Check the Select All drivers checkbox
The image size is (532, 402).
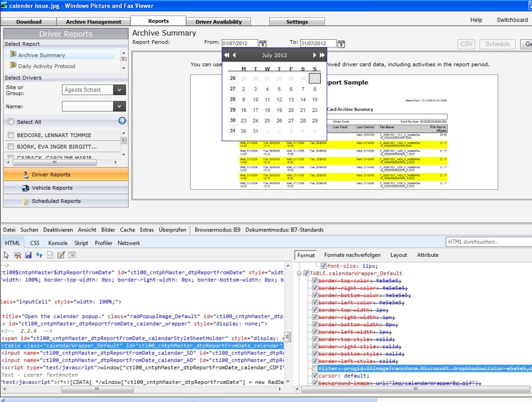(11, 122)
